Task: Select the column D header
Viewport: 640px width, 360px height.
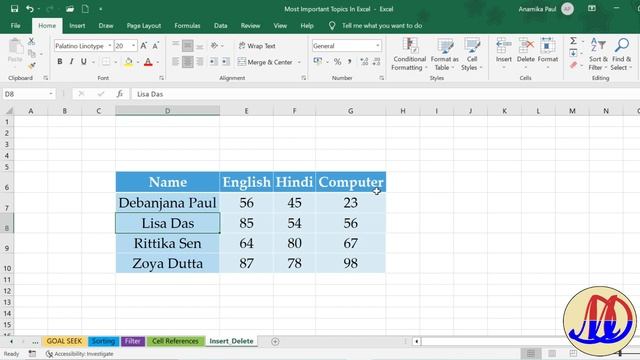Action: [167, 111]
